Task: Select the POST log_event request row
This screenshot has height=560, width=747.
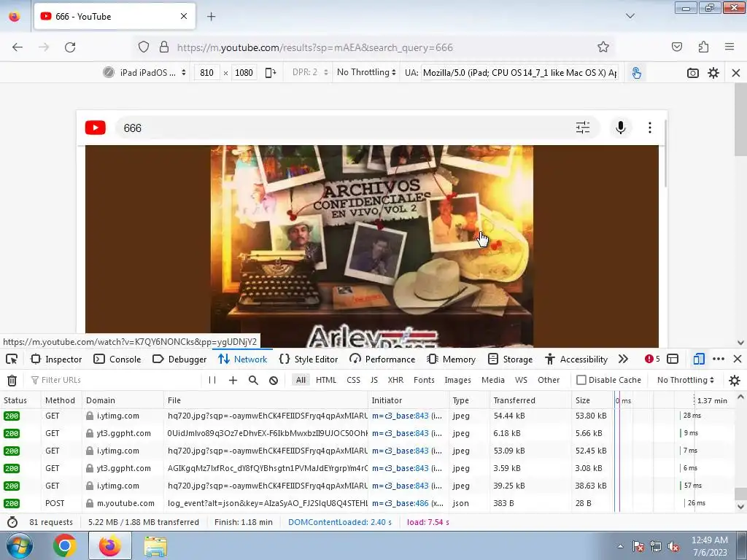Action: 368,503
